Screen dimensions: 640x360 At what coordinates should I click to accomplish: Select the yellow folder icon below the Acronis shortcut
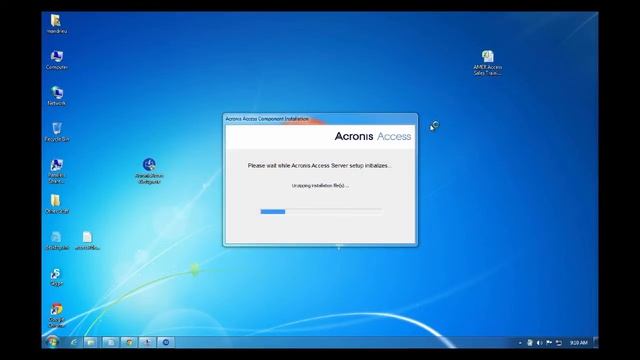click(56, 204)
